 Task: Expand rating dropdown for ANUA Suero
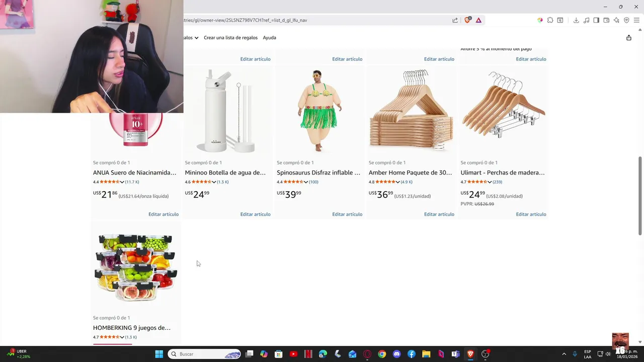coord(122,182)
